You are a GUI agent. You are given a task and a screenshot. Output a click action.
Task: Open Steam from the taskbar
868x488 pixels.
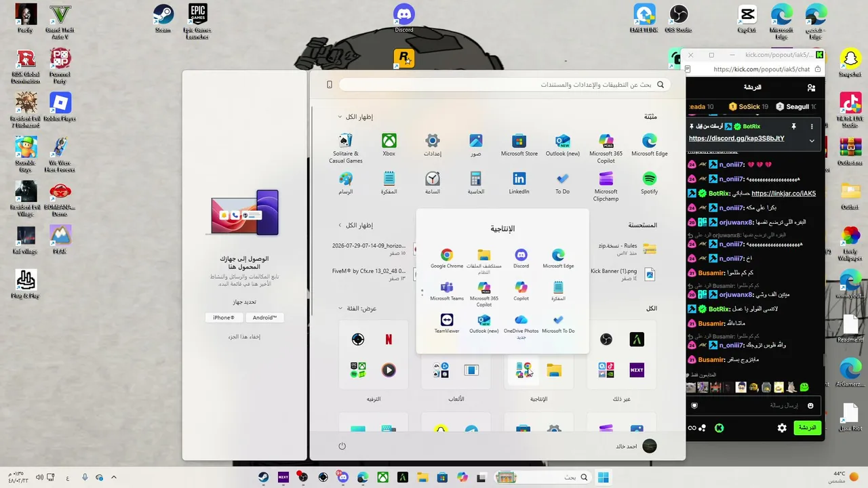coord(263,477)
